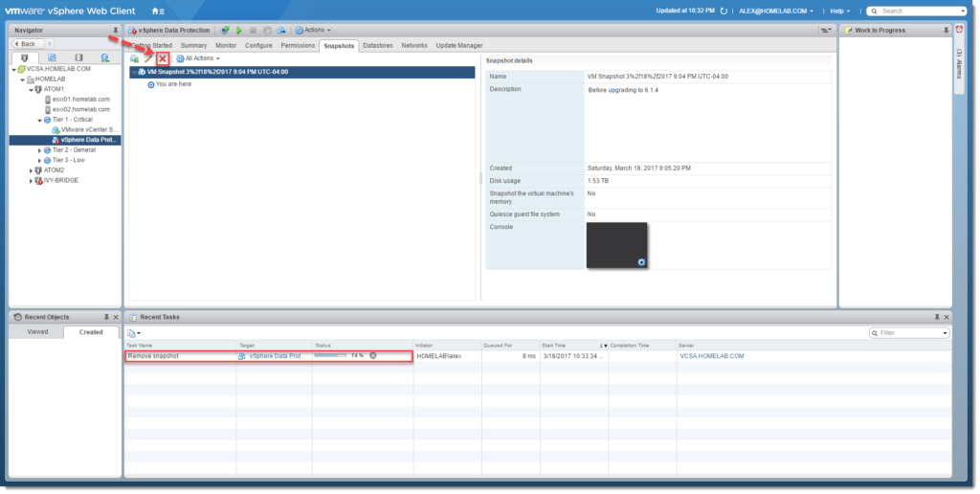Pin the Work In Progress panel
Viewport: 980px width, 494px height.
tap(947, 30)
